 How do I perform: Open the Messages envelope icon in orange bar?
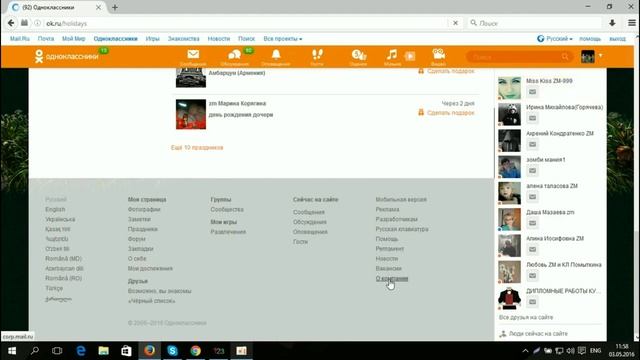click(193, 54)
